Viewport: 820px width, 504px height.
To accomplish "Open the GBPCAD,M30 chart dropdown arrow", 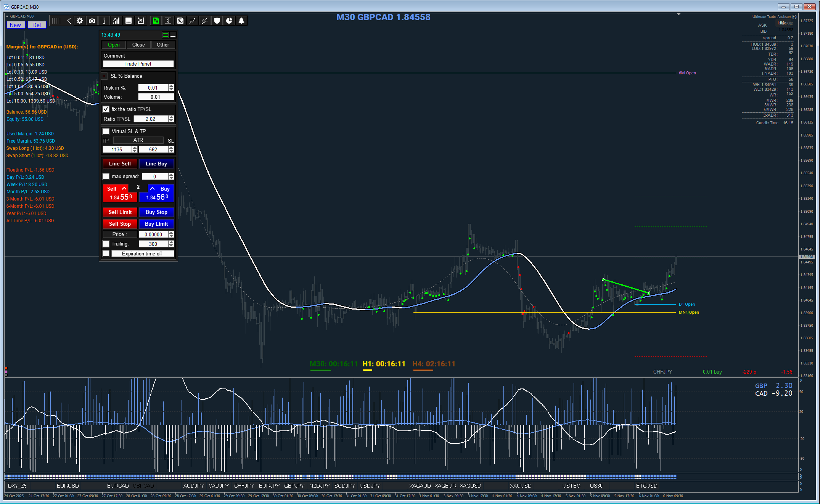I will coord(7,16).
